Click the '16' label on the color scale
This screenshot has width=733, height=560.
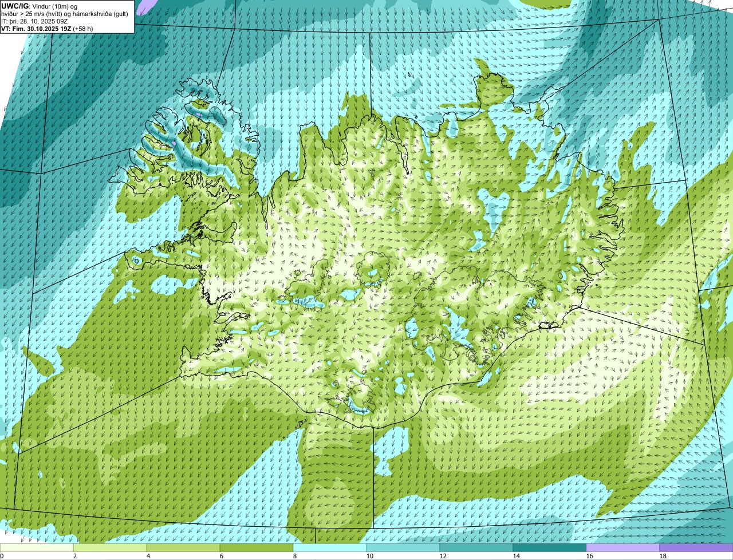(x=590, y=556)
